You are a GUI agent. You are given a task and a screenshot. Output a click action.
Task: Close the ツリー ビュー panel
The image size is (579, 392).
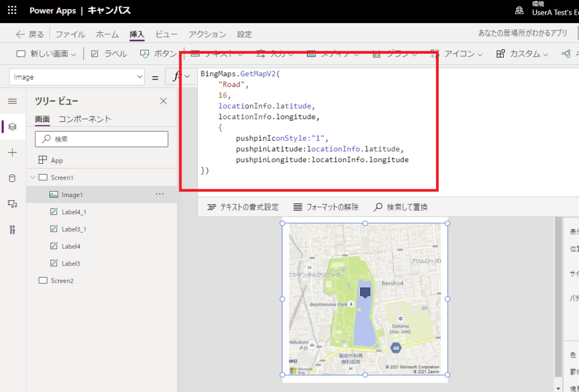click(163, 101)
